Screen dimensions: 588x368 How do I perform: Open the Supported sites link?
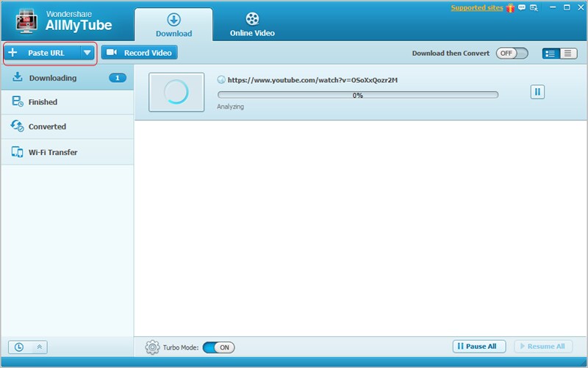[476, 8]
